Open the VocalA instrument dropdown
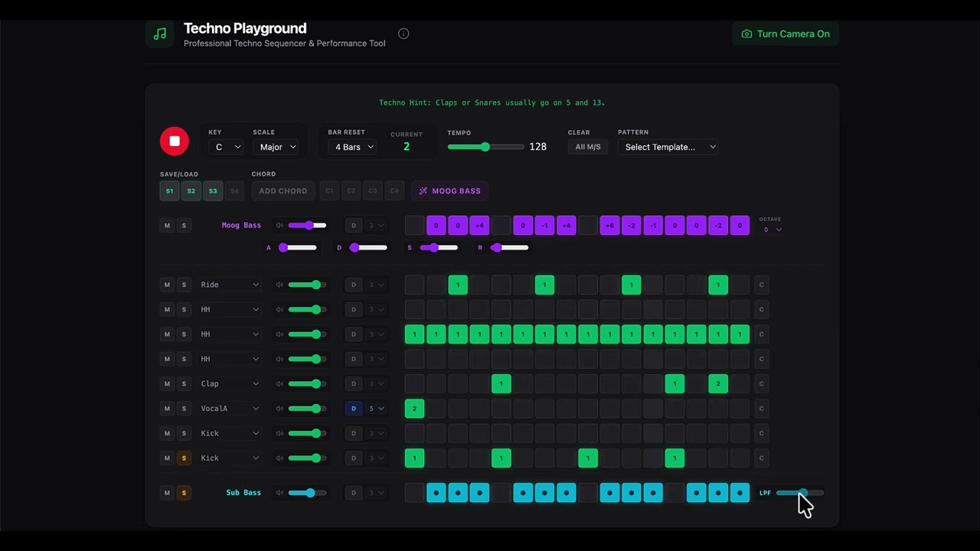 (230, 409)
